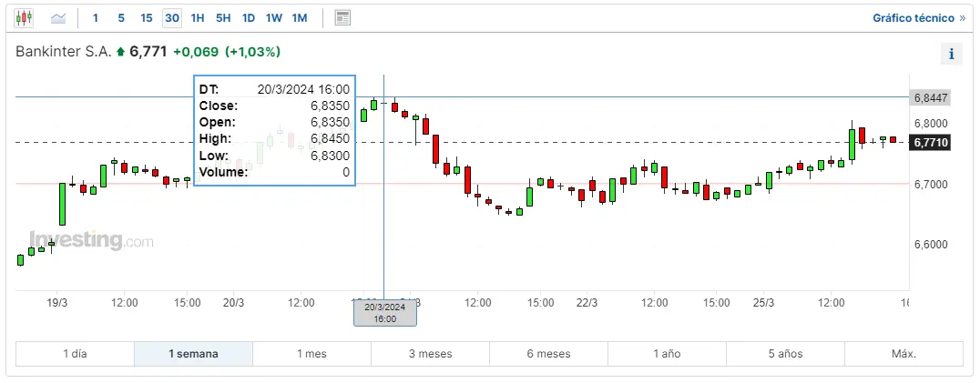Select the candlestick chart type icon
The width and height of the screenshot is (980, 383).
coord(24,17)
